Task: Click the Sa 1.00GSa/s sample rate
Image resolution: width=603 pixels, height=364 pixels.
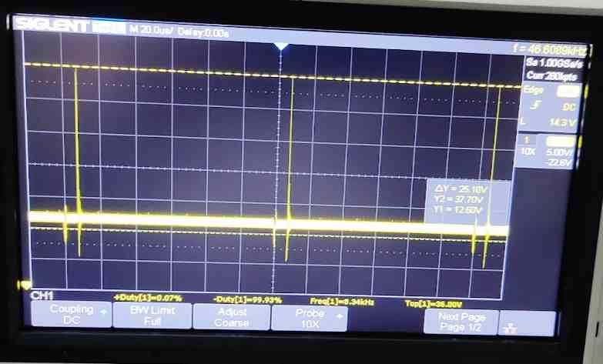Action: point(554,62)
